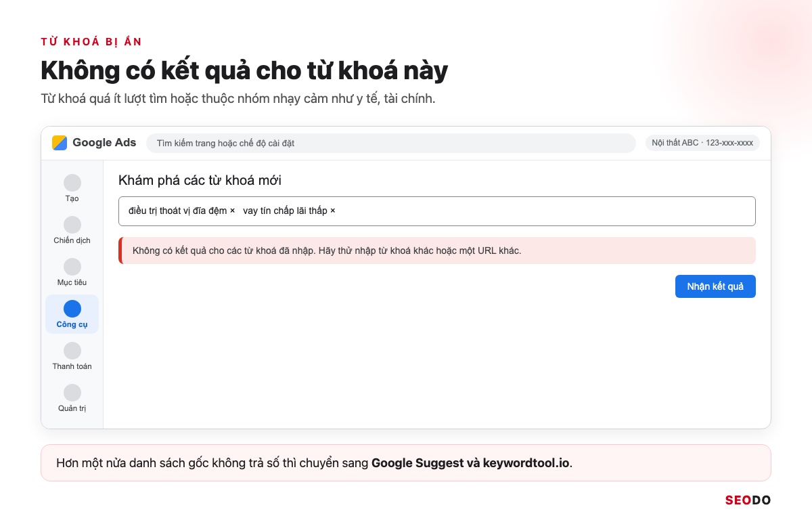Open the Mục tiêu sidebar icon
The width and height of the screenshot is (812, 522).
click(72, 267)
